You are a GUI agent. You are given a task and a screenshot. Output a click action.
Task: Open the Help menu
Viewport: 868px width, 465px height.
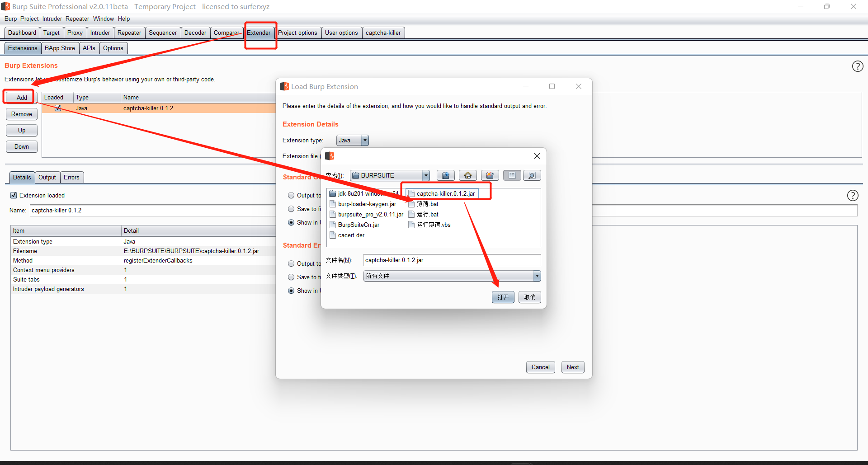point(124,19)
